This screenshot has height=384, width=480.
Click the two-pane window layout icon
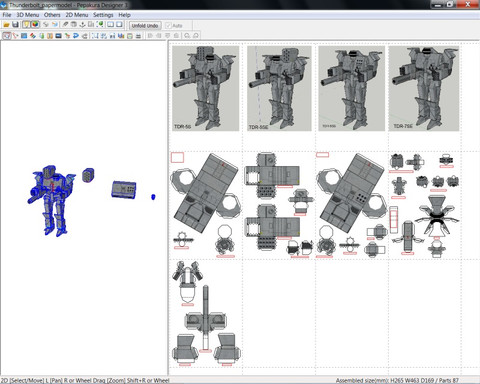click(110, 25)
